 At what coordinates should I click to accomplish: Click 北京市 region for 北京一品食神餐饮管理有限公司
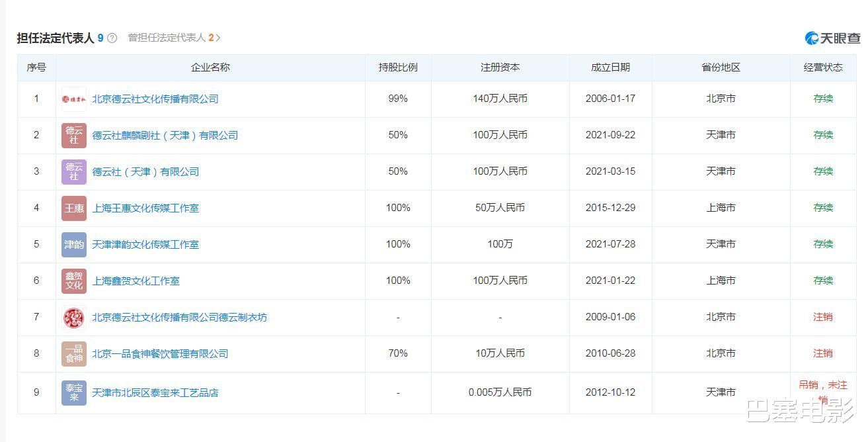721,353
